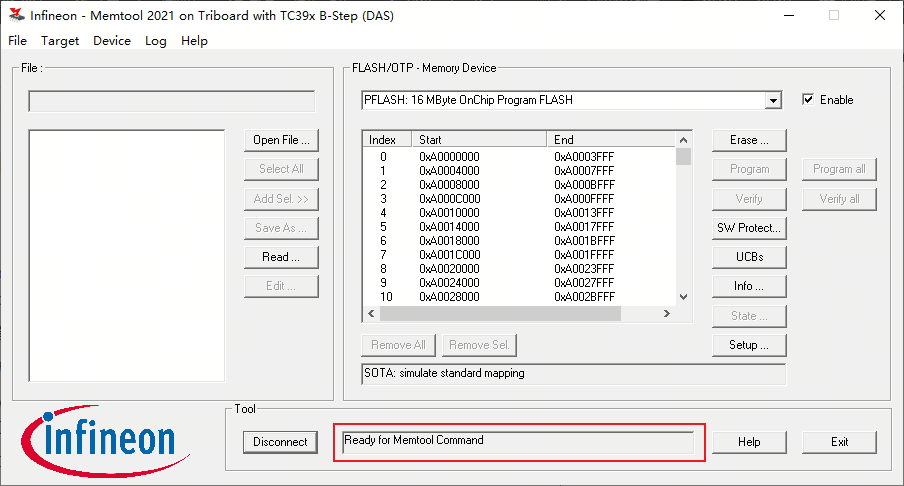Screen dimensions: 904x486
Task: Click sector list scroll right arrow
Action: 666,314
